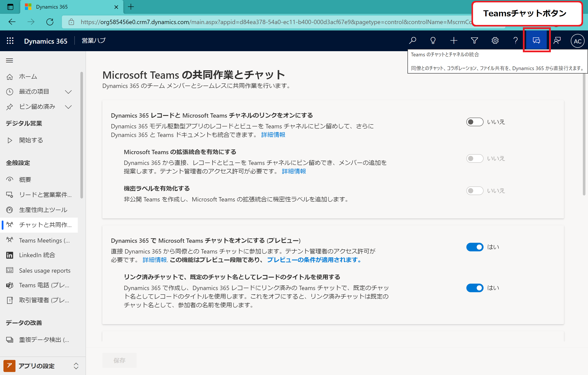This screenshot has width=588, height=375.
Task: Click the 概要 overview icon
Action: tap(9, 180)
